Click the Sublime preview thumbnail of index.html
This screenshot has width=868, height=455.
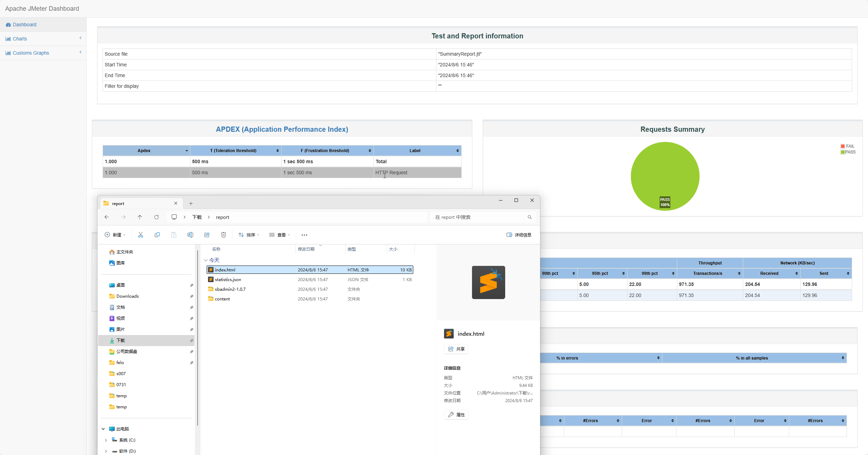click(x=489, y=282)
